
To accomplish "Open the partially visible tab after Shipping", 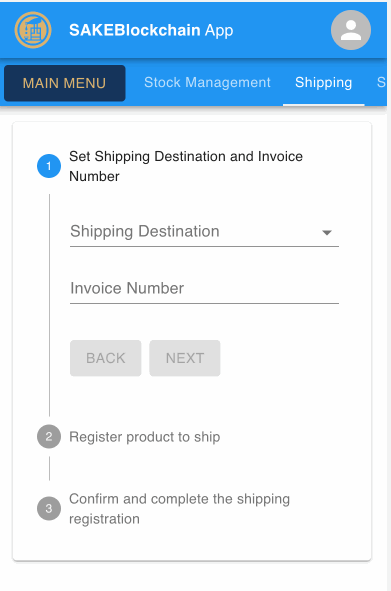I will click(381, 82).
